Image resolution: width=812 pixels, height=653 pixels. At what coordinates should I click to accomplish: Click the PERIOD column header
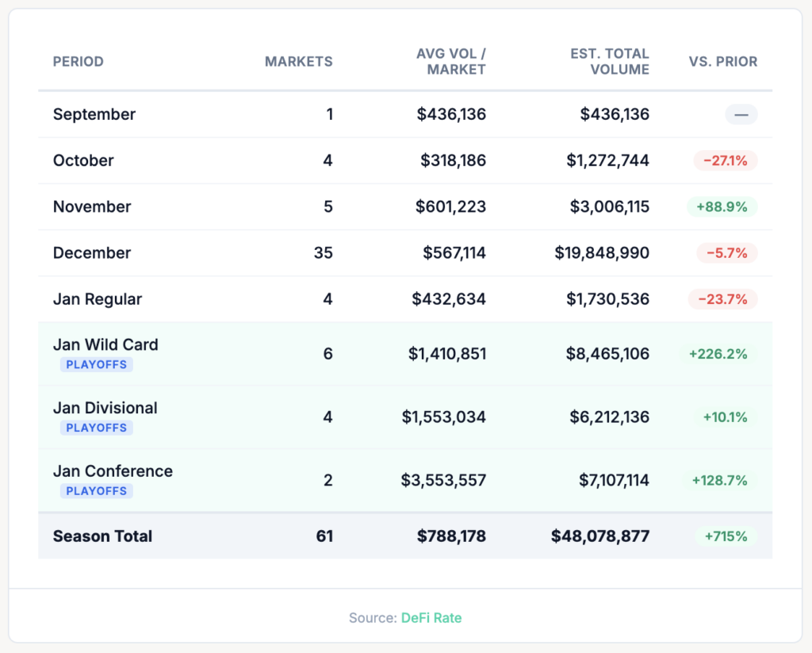point(78,61)
